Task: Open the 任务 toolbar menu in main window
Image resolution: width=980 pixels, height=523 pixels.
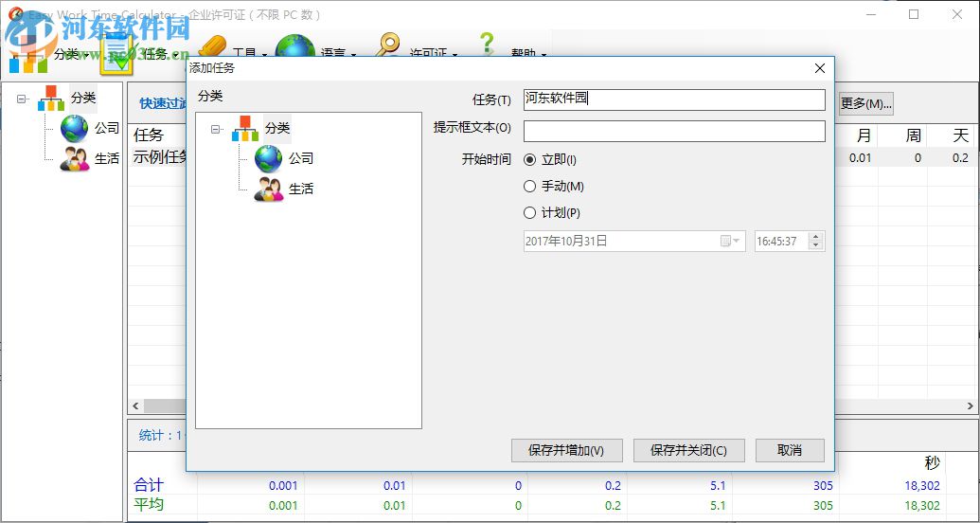Action: pos(160,54)
